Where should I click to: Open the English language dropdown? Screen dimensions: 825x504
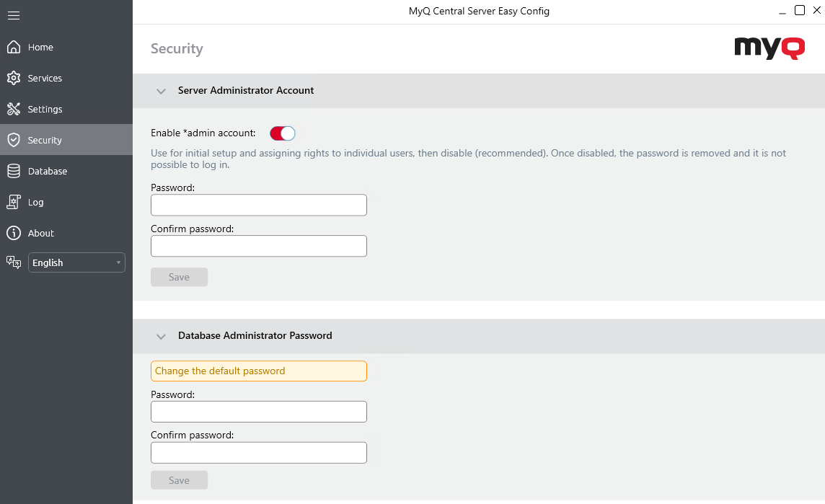(x=76, y=262)
